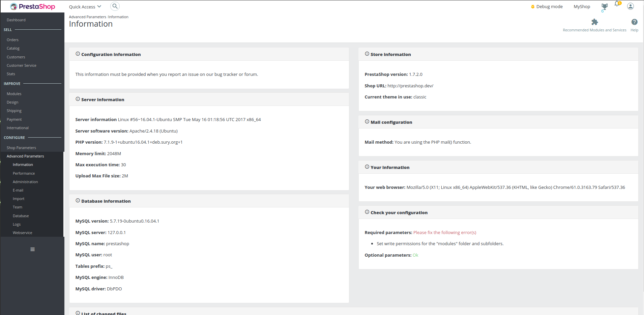644x315 pixels.
Task: Open the notifications bell icon
Action: tap(617, 4)
